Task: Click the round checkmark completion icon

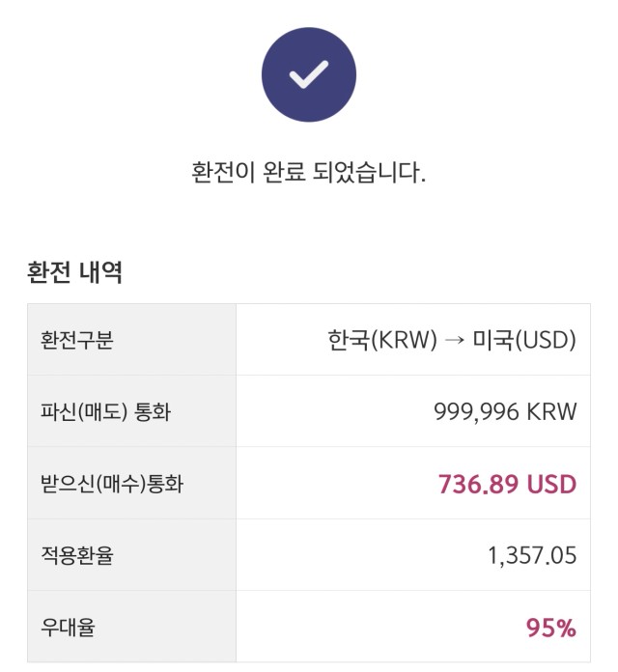Action: pos(309,74)
